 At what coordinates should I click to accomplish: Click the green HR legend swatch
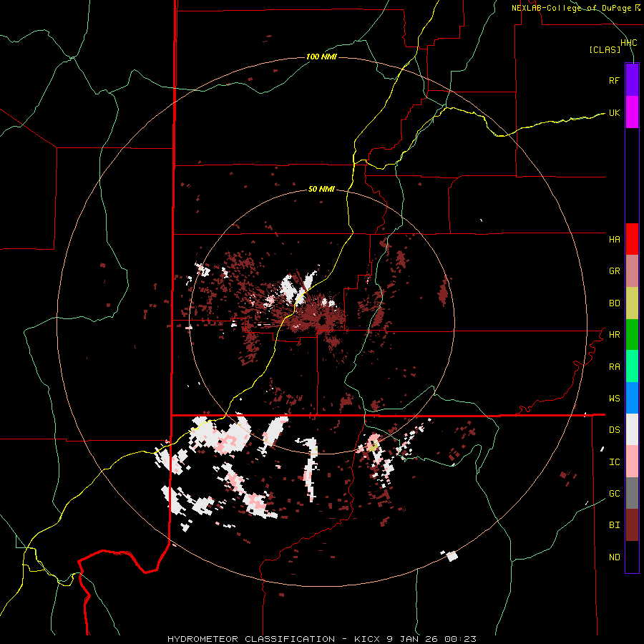pos(632,335)
